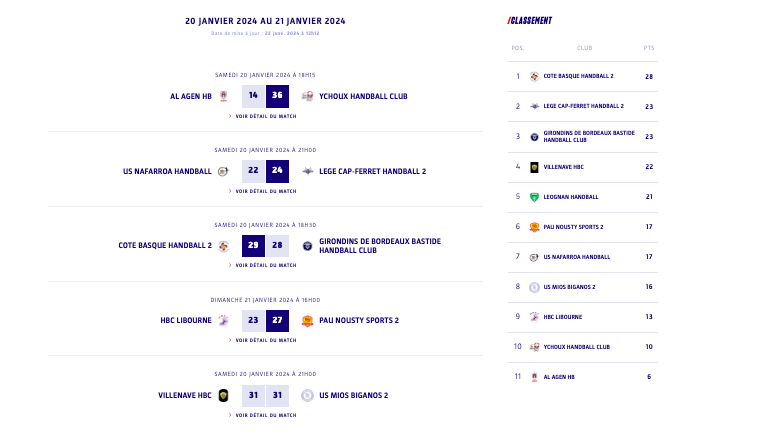Screen dimensions: 765x443
Task: Click US Nafarroa Handball match logo
Action: tap(224, 171)
